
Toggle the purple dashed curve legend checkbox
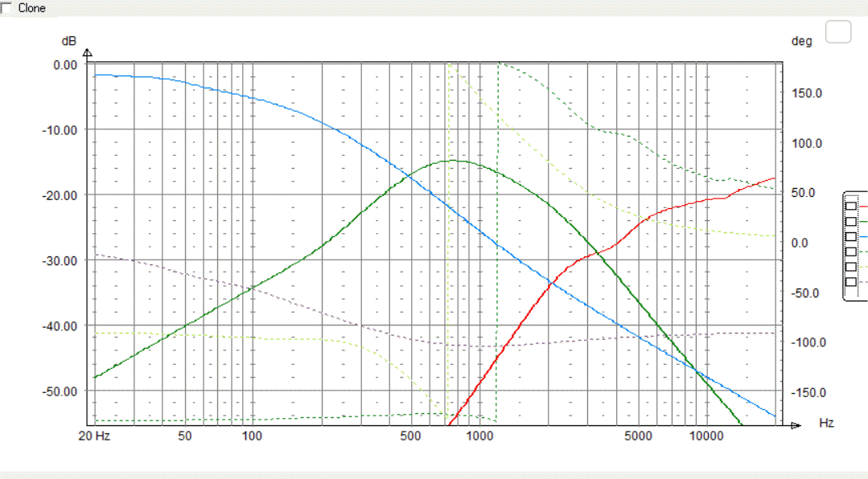point(851,281)
